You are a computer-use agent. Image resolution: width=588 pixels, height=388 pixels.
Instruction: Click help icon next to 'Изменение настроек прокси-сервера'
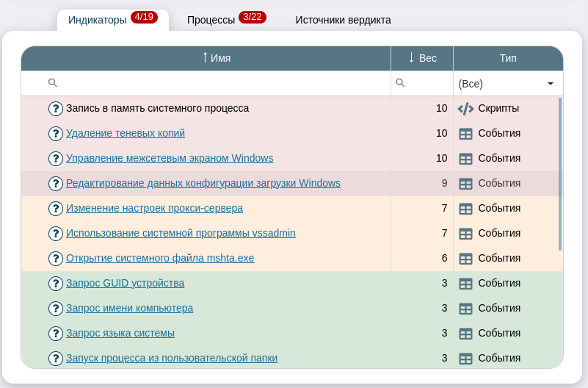56,209
